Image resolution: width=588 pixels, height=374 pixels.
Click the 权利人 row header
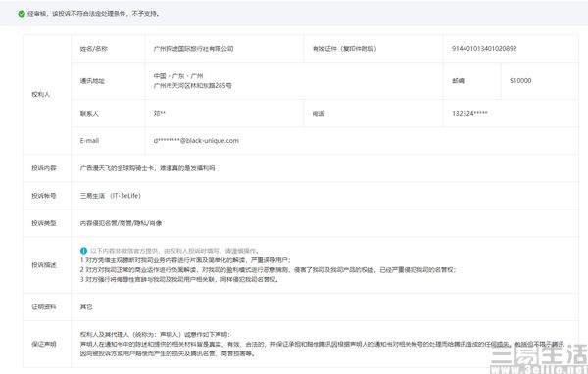41,94
